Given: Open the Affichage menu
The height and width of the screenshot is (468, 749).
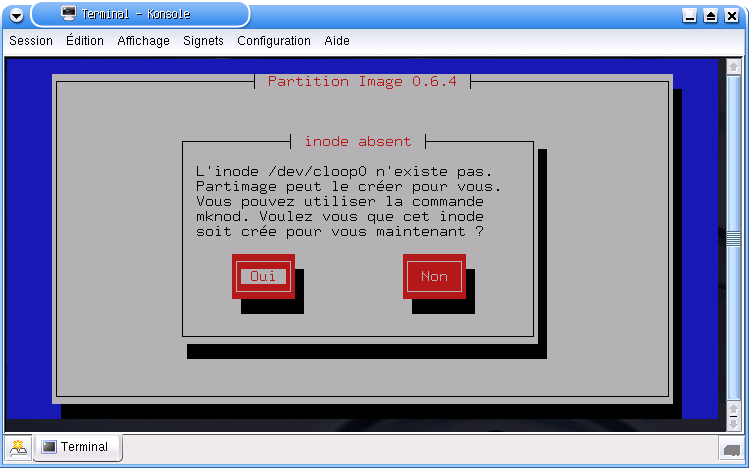Looking at the screenshot, I should [143, 41].
